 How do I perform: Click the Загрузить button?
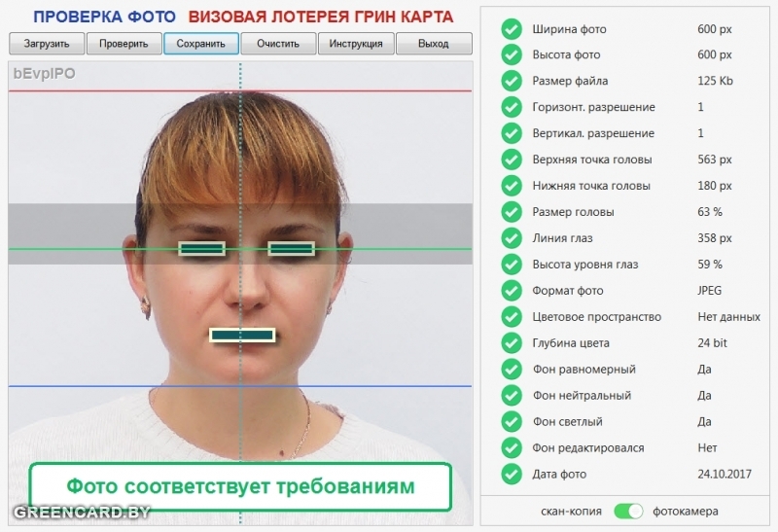(x=47, y=44)
